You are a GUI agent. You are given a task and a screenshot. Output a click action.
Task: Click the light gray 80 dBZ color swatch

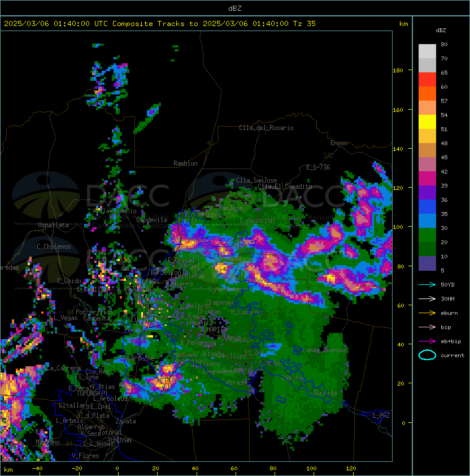pyautogui.click(x=427, y=51)
